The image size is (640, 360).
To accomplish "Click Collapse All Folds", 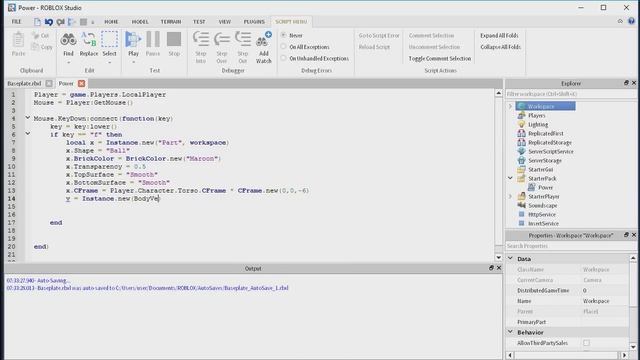I will coord(500,47).
